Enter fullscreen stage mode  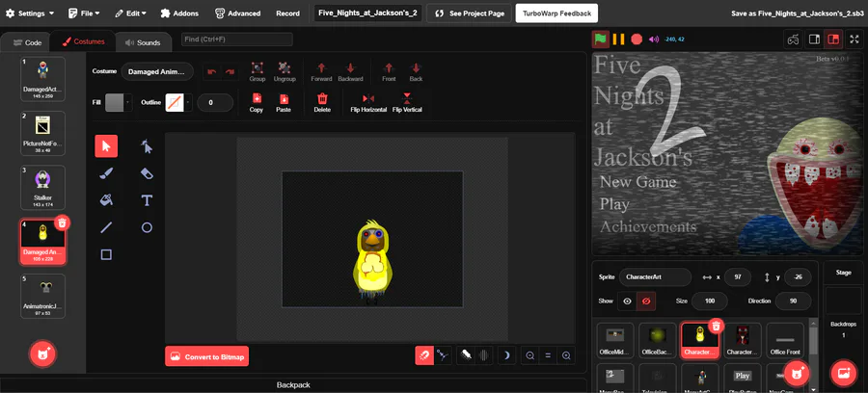click(x=854, y=39)
